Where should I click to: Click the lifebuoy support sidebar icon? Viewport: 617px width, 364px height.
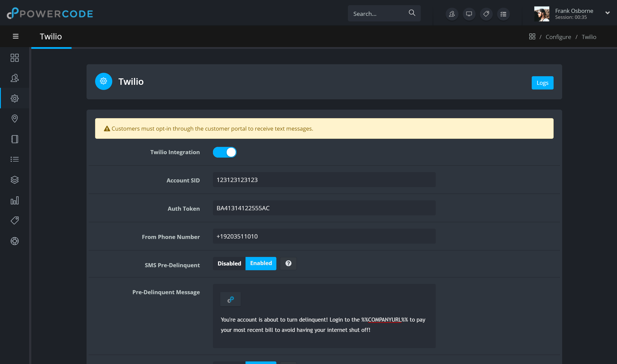point(15,241)
